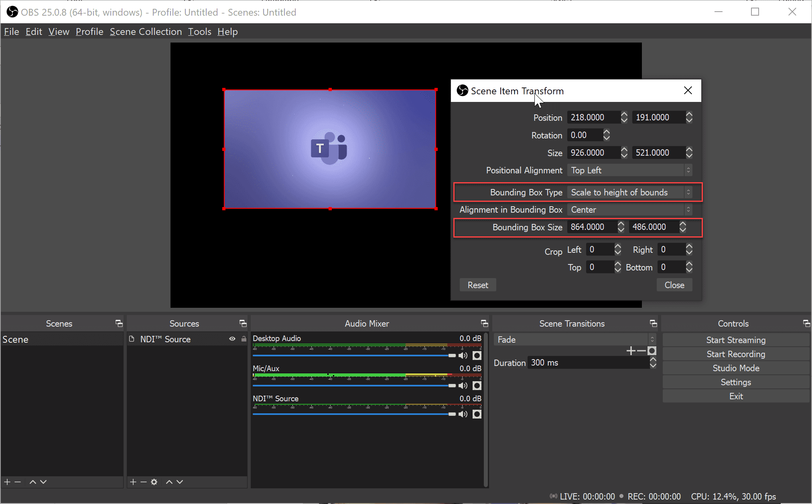Move scene up in Scenes list
812x504 pixels.
tap(33, 482)
